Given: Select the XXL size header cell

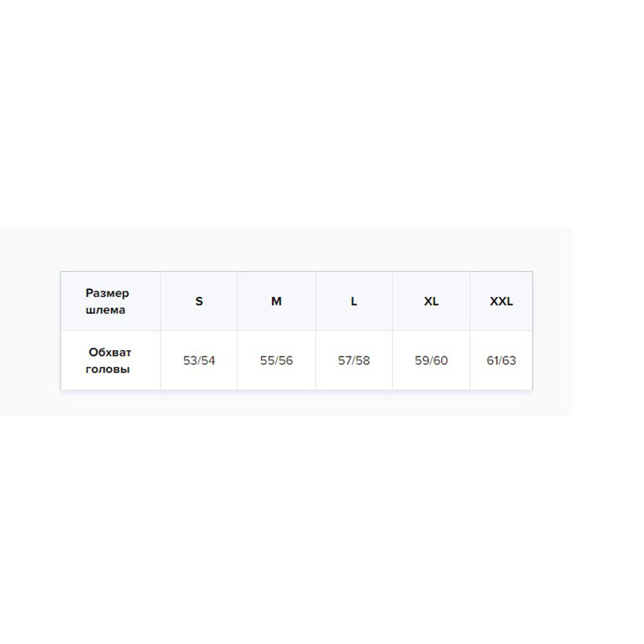Looking at the screenshot, I should (x=502, y=301).
